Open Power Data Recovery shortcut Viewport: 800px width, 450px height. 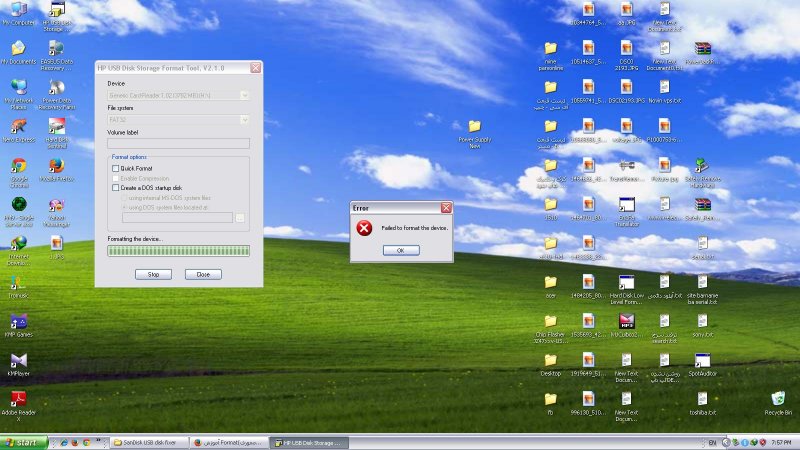click(57, 95)
